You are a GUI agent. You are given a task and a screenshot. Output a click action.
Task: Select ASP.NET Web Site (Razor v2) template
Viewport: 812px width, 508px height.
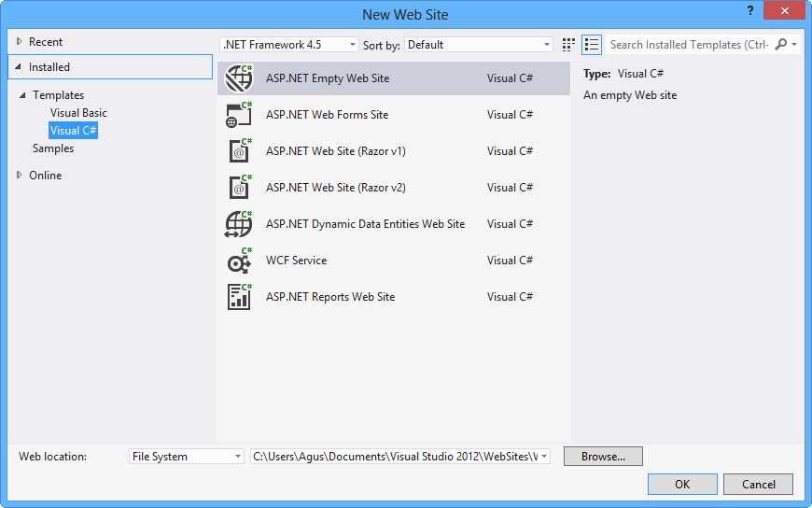(394, 187)
